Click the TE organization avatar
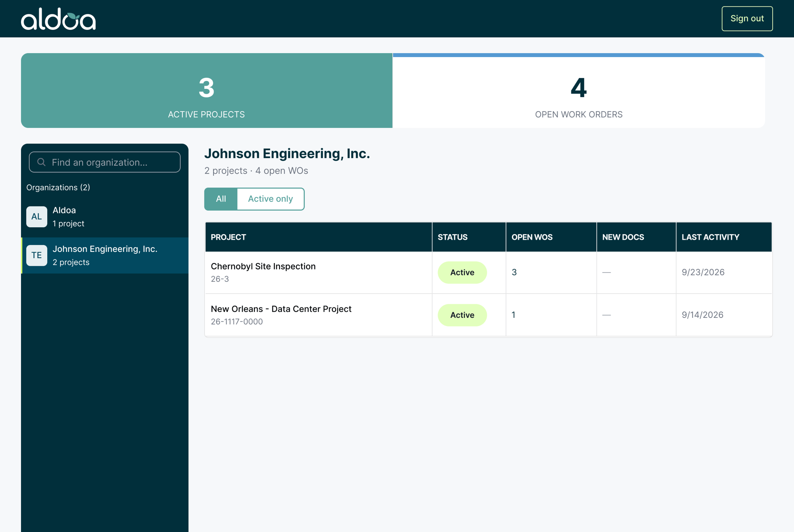794x532 pixels. [37, 255]
